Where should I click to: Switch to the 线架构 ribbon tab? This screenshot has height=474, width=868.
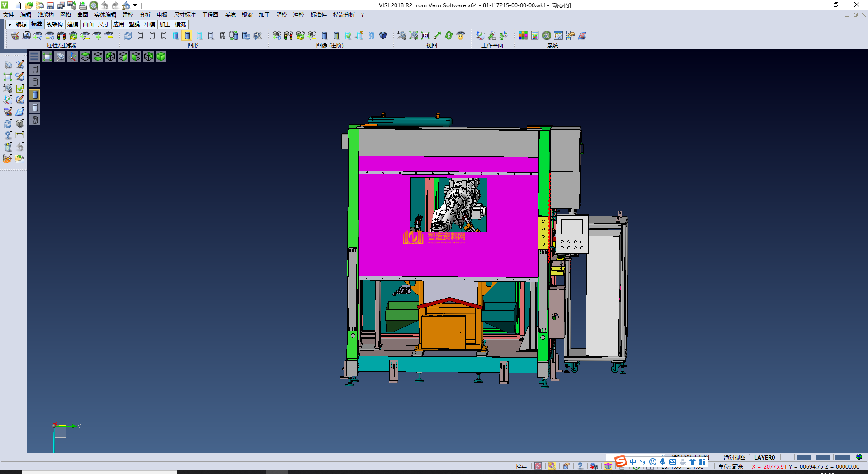coord(54,24)
